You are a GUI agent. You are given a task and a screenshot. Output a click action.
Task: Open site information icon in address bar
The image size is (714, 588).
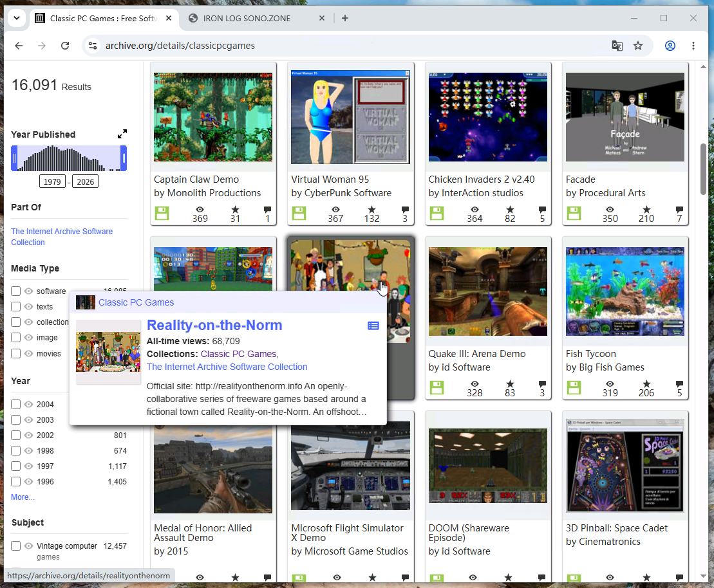(x=93, y=46)
